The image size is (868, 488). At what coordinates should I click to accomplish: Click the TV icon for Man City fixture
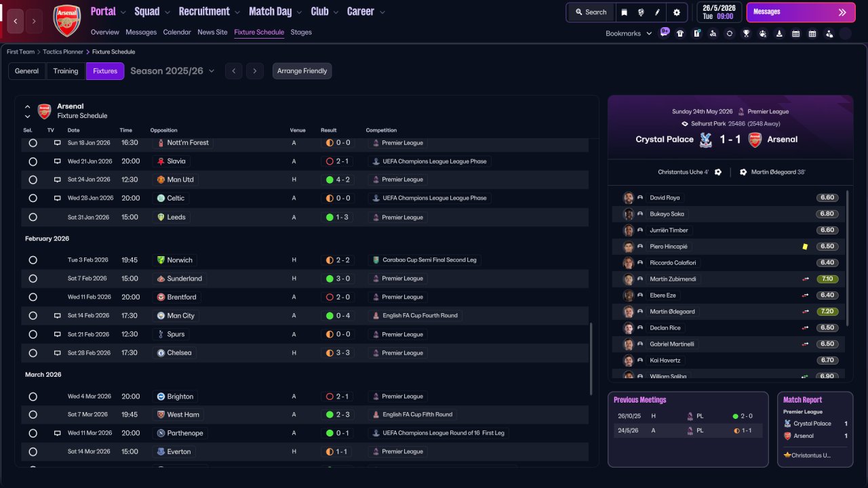(x=58, y=316)
